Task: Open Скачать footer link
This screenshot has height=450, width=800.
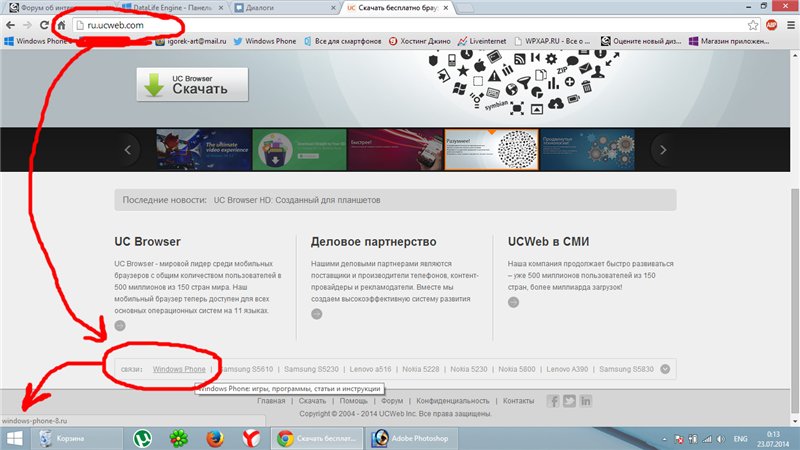Action: point(312,401)
